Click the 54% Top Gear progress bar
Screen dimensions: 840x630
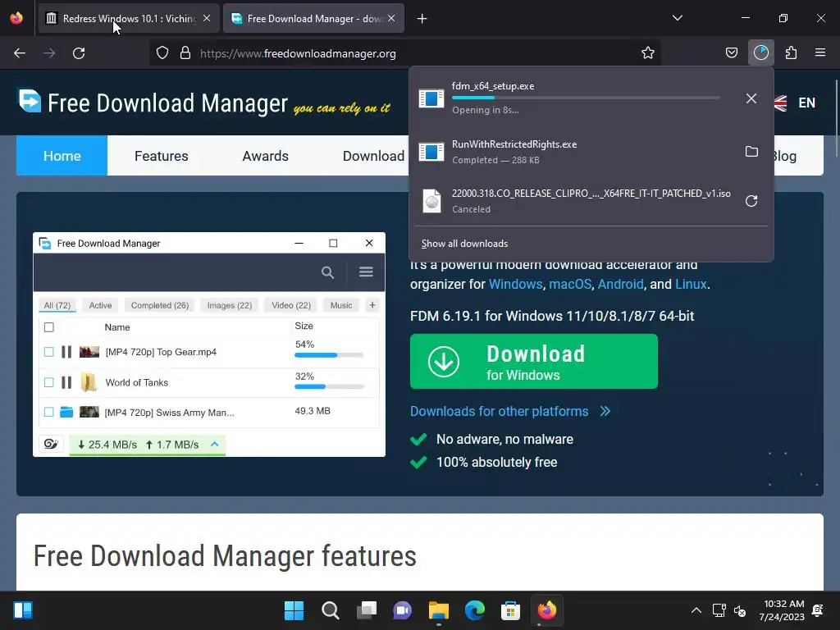pyautogui.click(x=329, y=355)
